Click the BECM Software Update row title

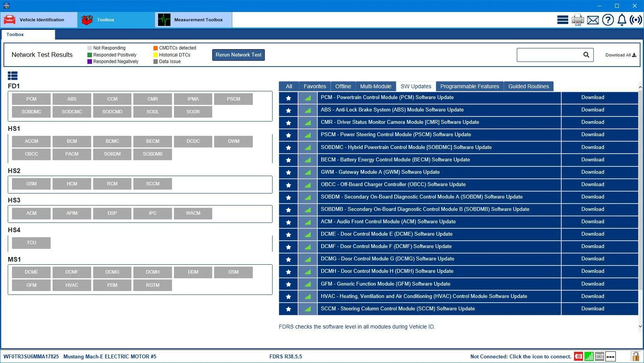point(395,160)
